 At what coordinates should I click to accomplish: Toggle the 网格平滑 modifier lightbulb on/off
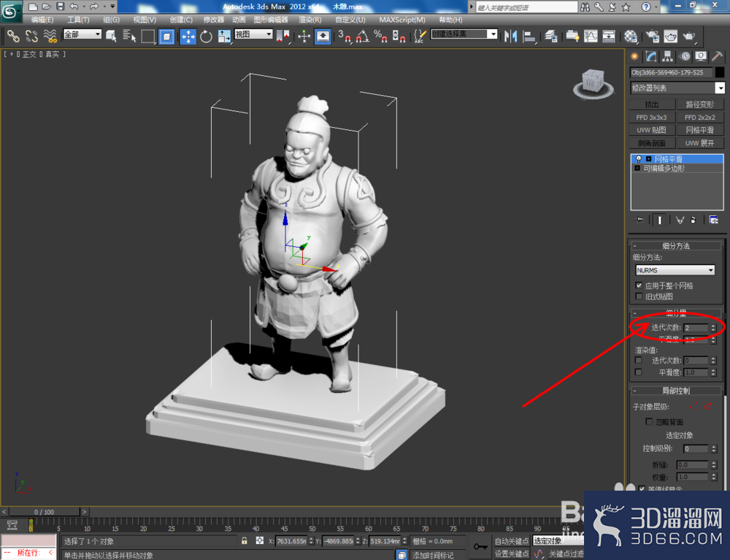[x=639, y=159]
